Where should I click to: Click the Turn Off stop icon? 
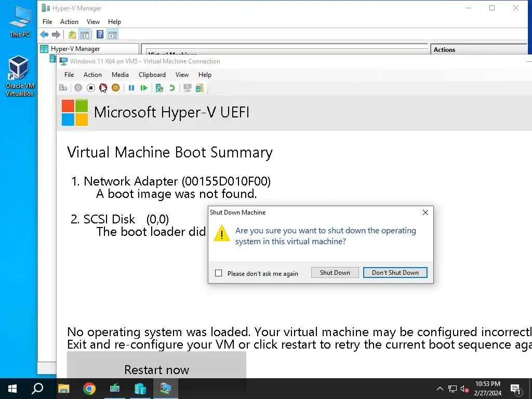[90, 88]
